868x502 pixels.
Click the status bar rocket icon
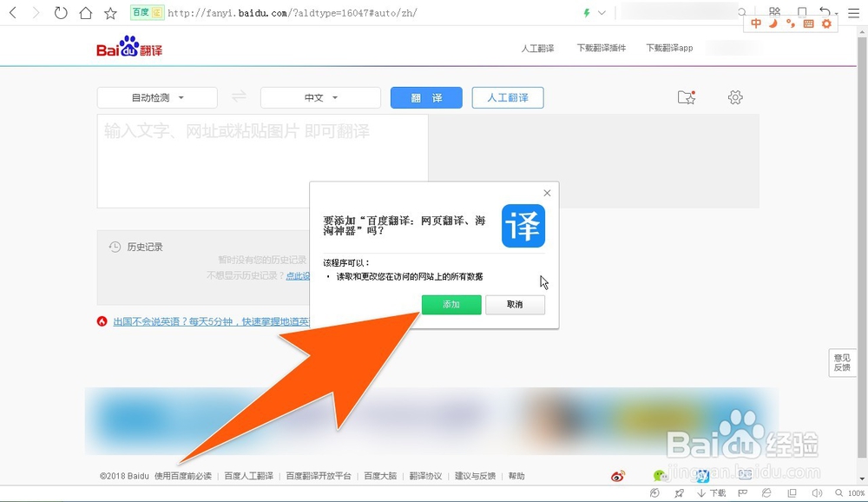(x=680, y=493)
